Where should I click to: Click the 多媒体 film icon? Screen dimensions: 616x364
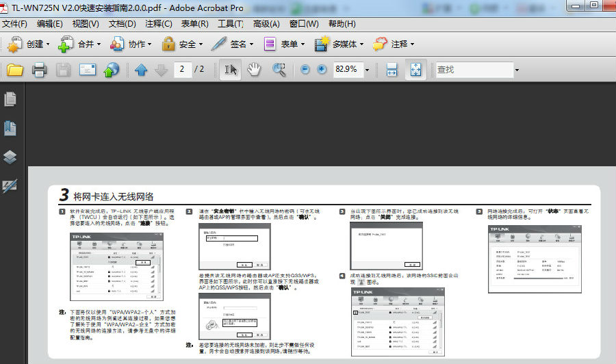(x=322, y=44)
